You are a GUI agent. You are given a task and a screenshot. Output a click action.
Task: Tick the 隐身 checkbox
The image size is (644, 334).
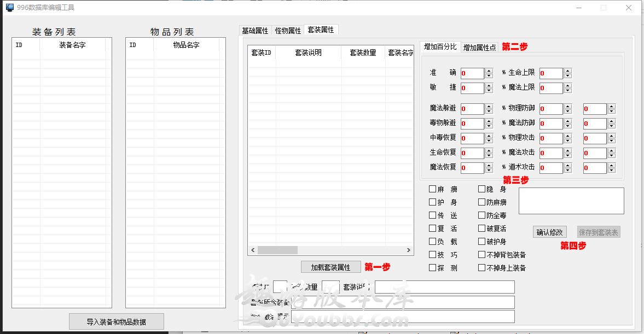point(482,189)
